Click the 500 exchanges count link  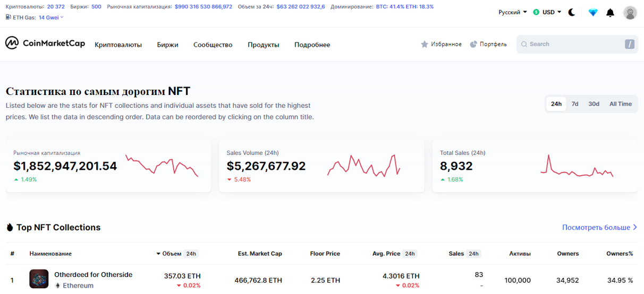pyautogui.click(x=96, y=6)
